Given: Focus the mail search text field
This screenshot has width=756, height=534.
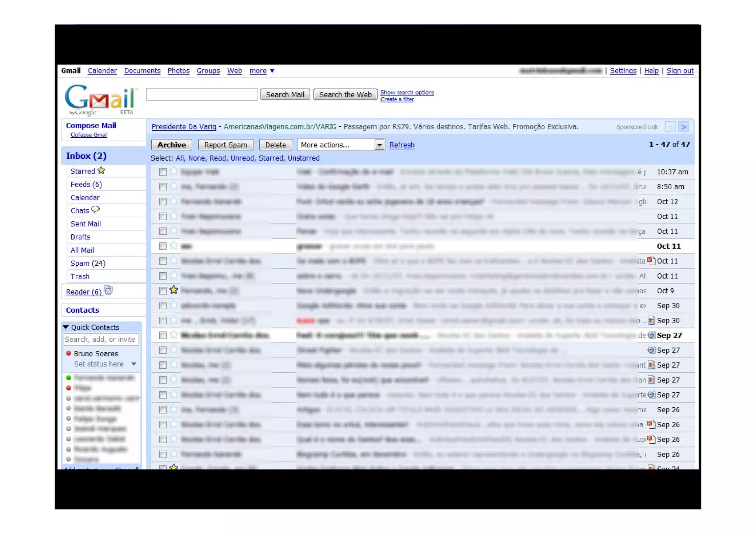Looking at the screenshot, I should [x=202, y=94].
